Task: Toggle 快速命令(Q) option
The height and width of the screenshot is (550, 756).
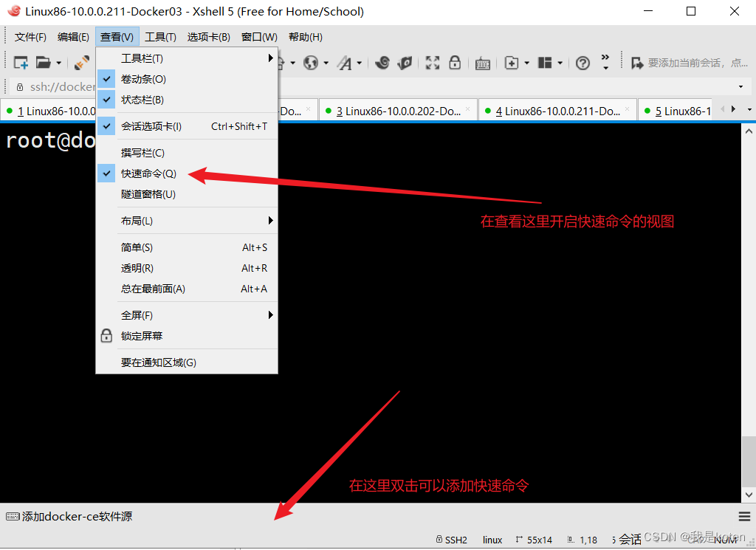Action: pyautogui.click(x=187, y=173)
